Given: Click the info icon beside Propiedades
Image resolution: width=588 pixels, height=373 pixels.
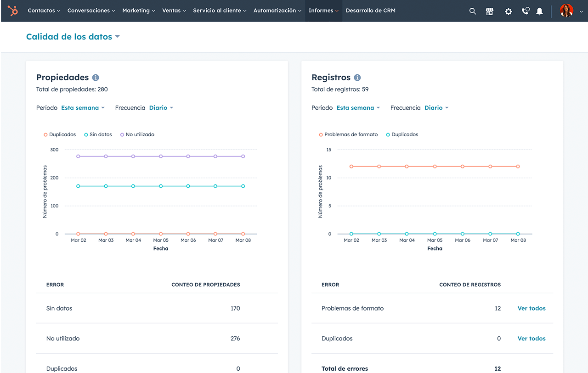Looking at the screenshot, I should tap(96, 78).
